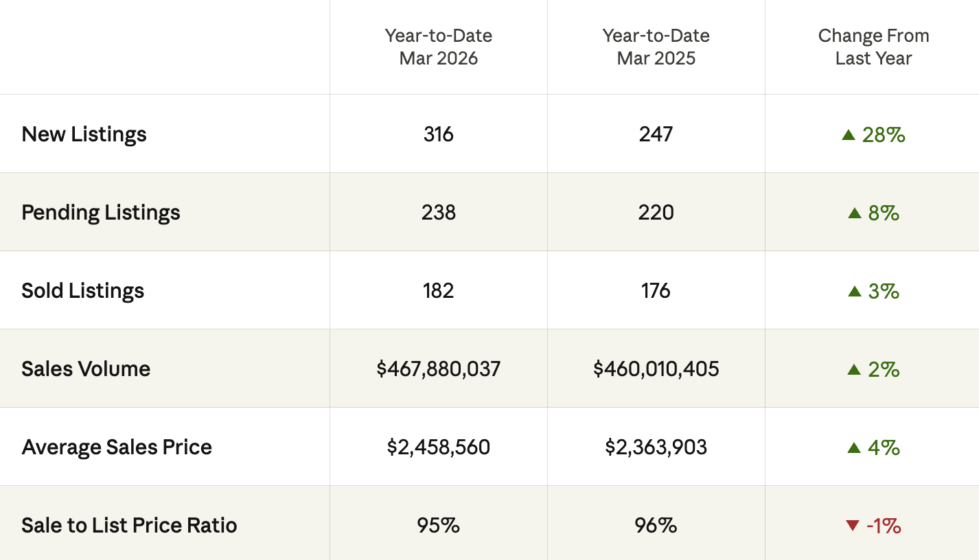Viewport: 979px width, 560px height.
Task: Select the Sold Listings row label
Action: click(83, 290)
